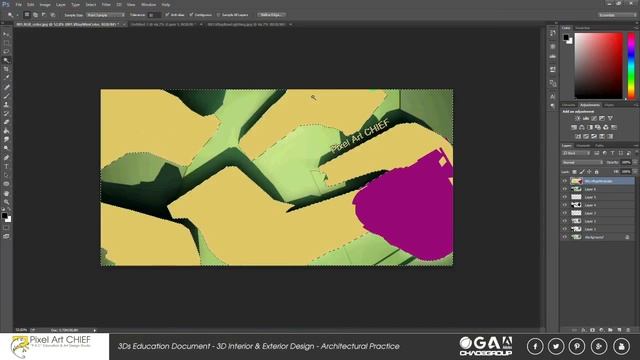640x360 pixels.
Task: Open the tool preset picker arrow
Action: [x=17, y=15]
